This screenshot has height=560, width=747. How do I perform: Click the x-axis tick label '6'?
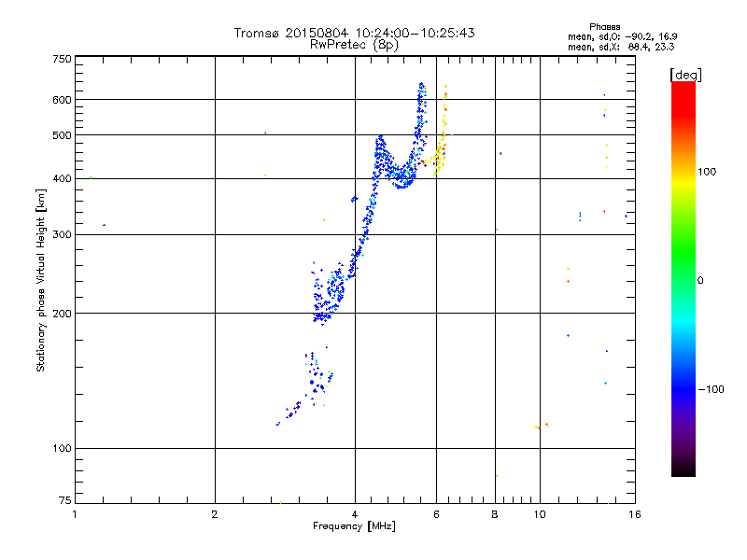point(436,514)
